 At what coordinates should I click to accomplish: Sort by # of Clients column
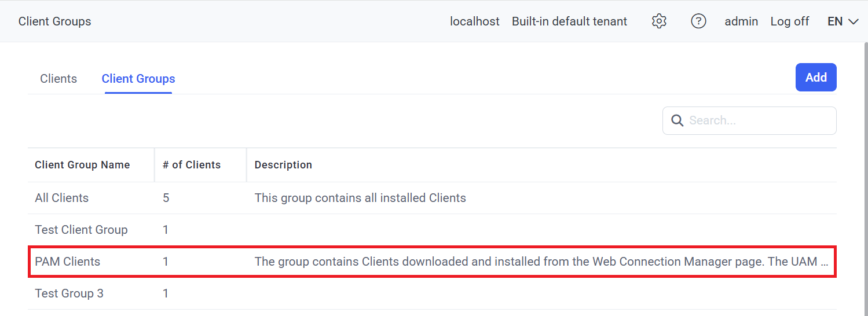(x=192, y=165)
